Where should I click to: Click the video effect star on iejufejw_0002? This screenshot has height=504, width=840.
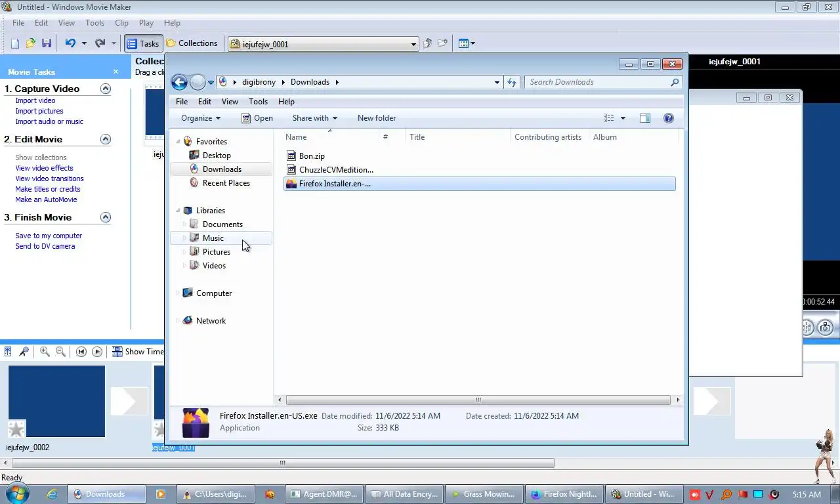16,429
